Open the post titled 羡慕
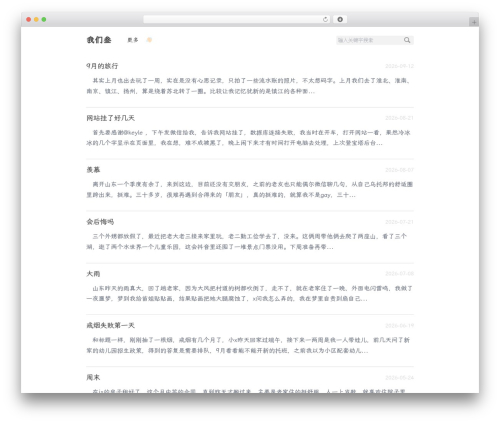Screen dimensions: 500x423 [x=93, y=170]
